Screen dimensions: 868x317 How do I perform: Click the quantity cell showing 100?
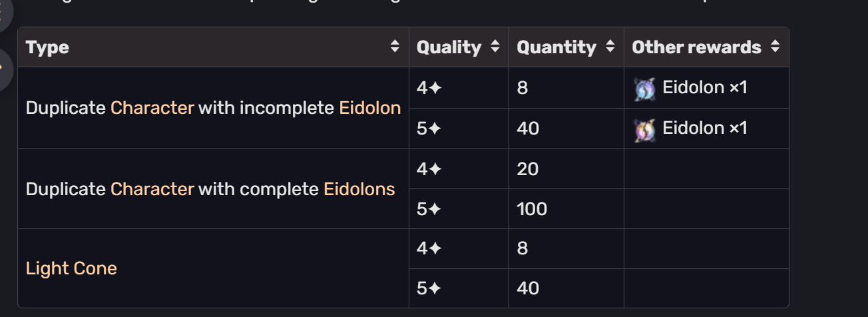tap(532, 209)
